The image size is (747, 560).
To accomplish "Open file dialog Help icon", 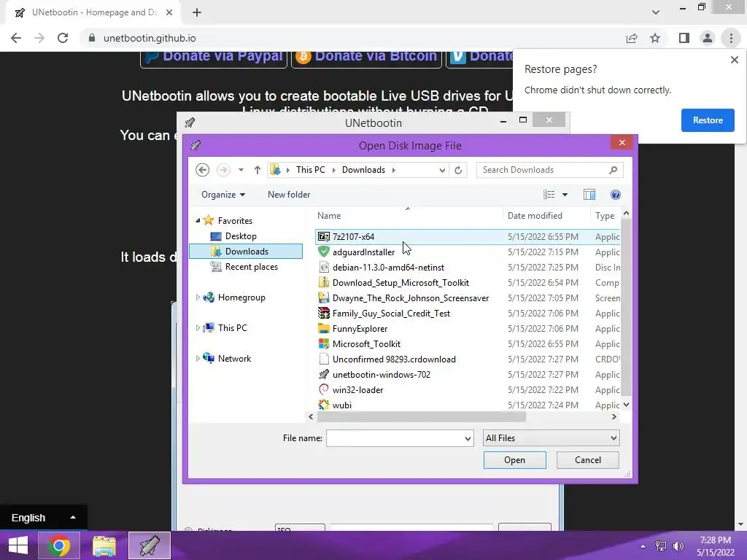I will (616, 194).
